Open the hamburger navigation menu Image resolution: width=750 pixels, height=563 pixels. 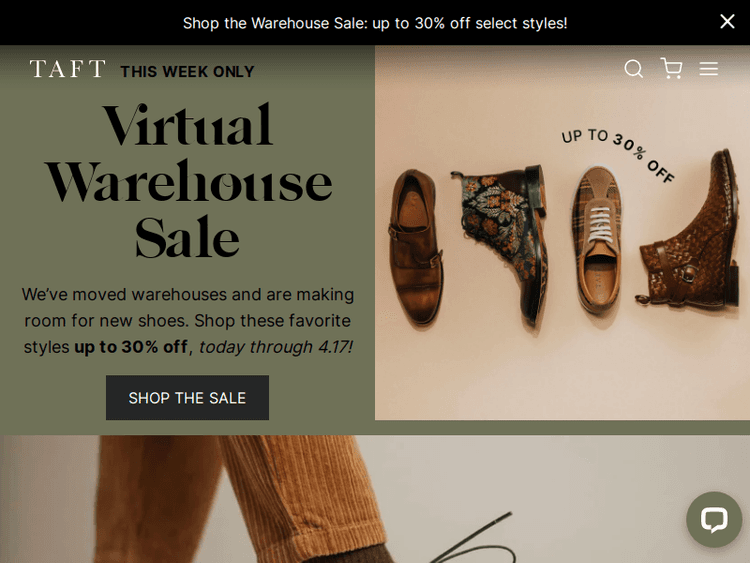[x=708, y=68]
